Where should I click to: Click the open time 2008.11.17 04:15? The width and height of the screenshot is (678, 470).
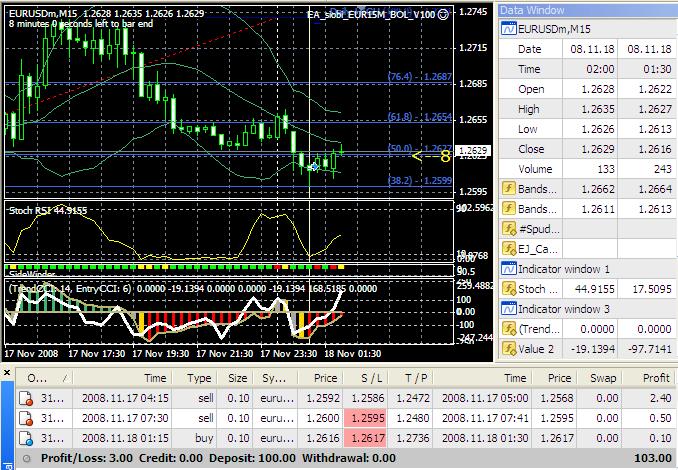tap(125, 398)
